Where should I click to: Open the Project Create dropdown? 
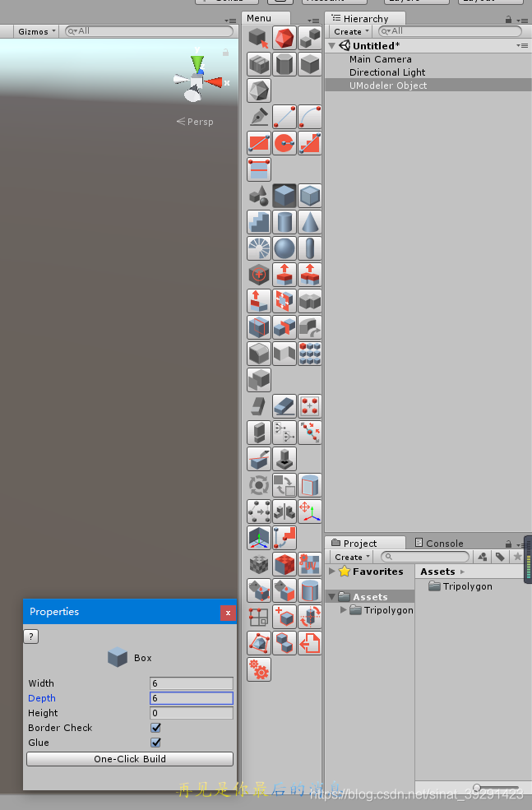pyautogui.click(x=352, y=557)
